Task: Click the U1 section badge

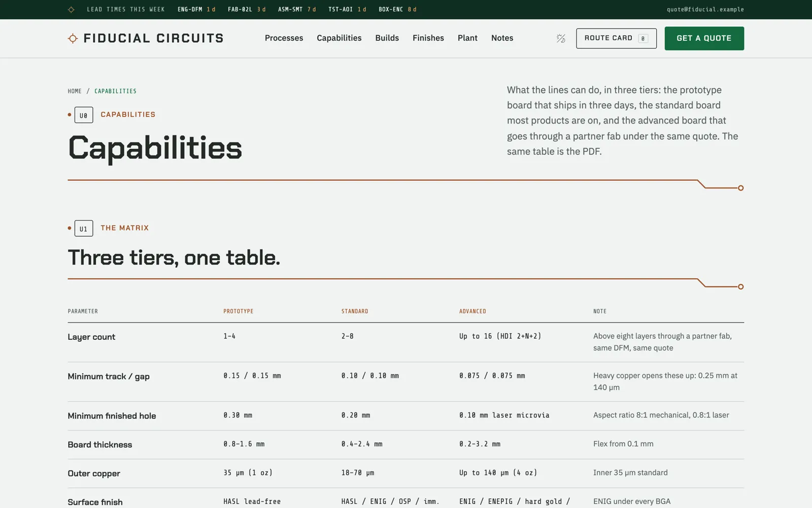Action: pos(84,229)
